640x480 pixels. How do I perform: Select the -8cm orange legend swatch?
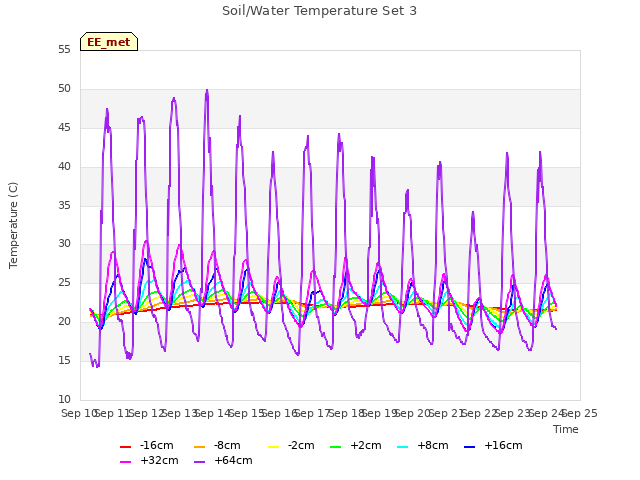(x=200, y=447)
